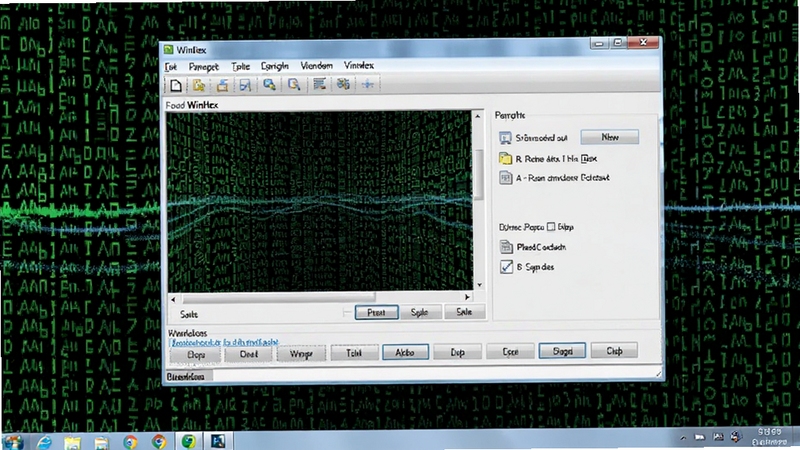Click the gray icon next to the 'A - Rean' row
Viewport: 800px width, 450px height.
point(505,178)
